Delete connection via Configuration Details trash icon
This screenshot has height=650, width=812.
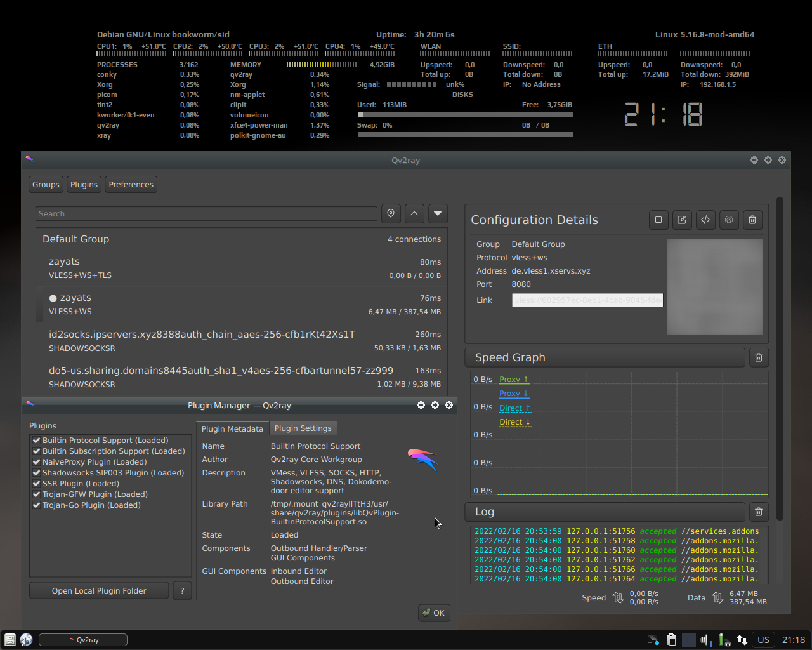tap(752, 220)
